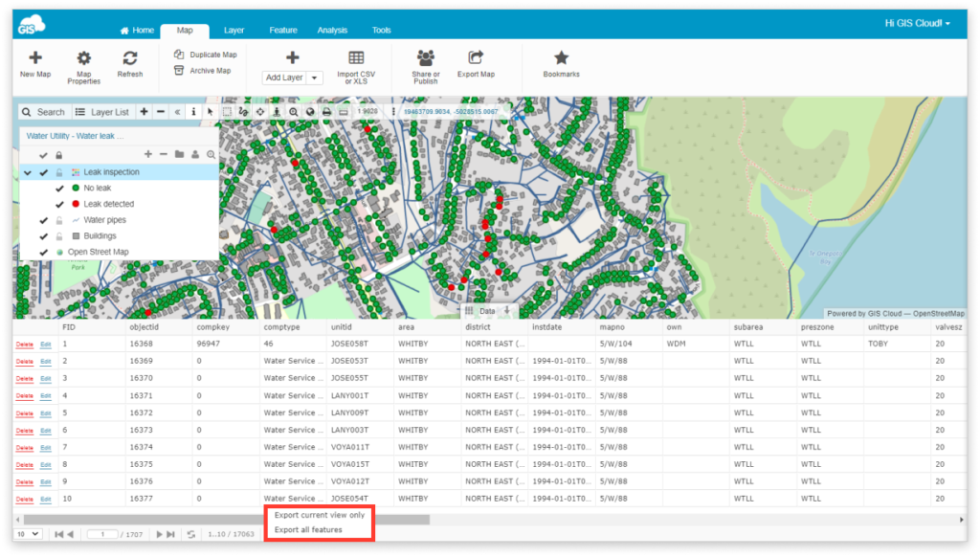Open Bookmarks star icon
The image size is (980, 557).
(x=561, y=57)
